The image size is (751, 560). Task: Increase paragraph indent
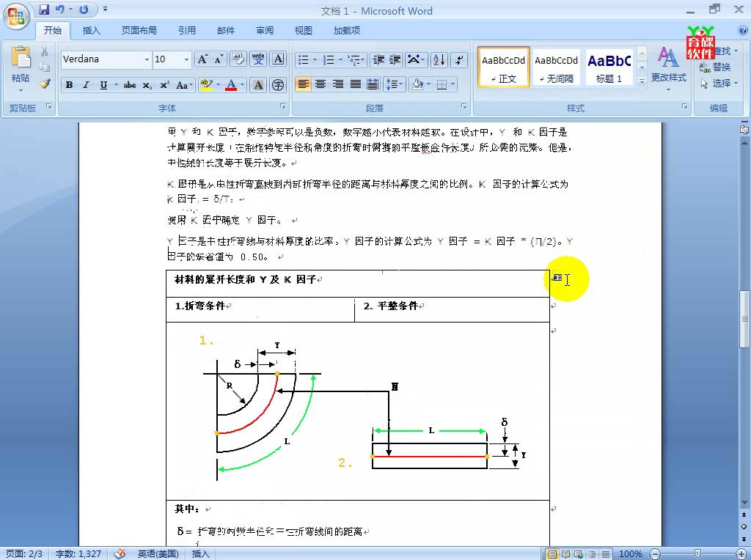coord(395,59)
